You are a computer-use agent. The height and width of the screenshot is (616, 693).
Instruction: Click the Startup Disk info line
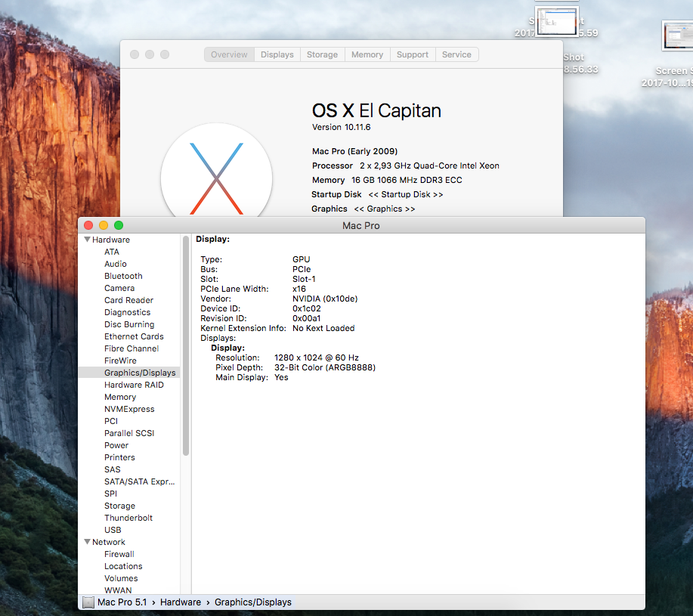[377, 194]
